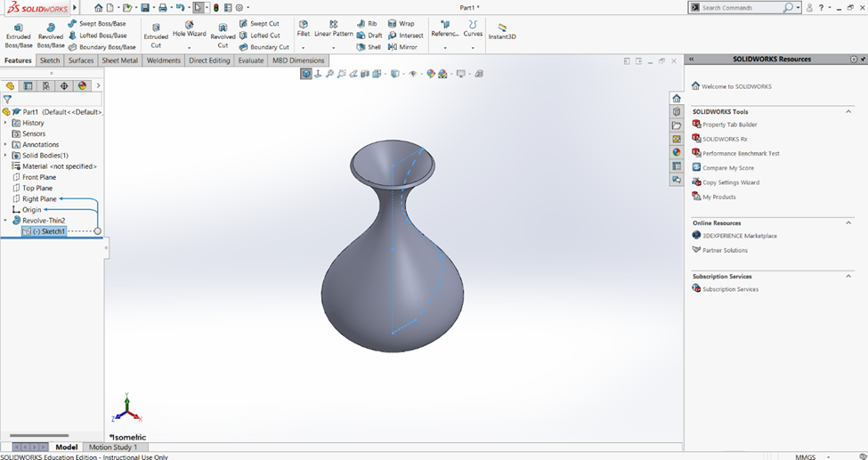Open Property Tab Builder link
Screen dimensions: 868x460
click(x=724, y=125)
